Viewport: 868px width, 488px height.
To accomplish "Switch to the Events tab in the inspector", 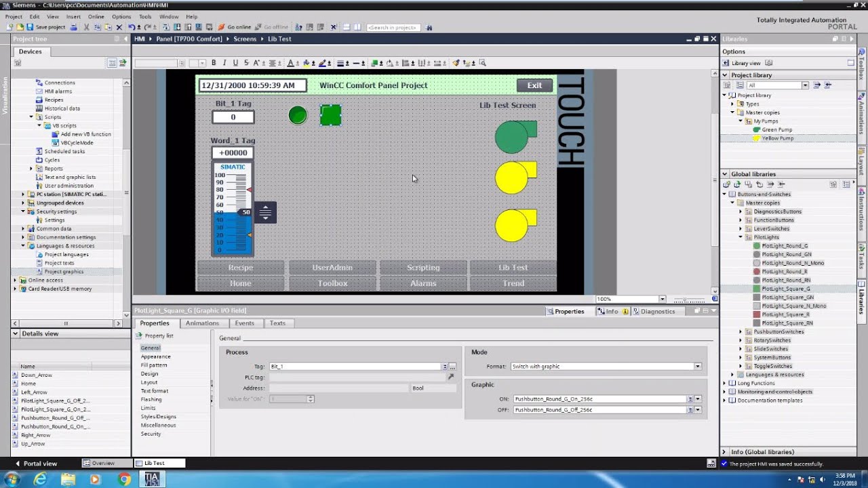I will [244, 323].
